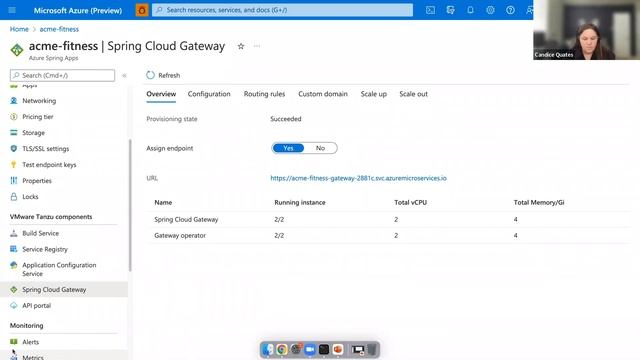The width and height of the screenshot is (640, 360).
Task: Open Test endpoint keys in the sidebar
Action: click(x=49, y=164)
